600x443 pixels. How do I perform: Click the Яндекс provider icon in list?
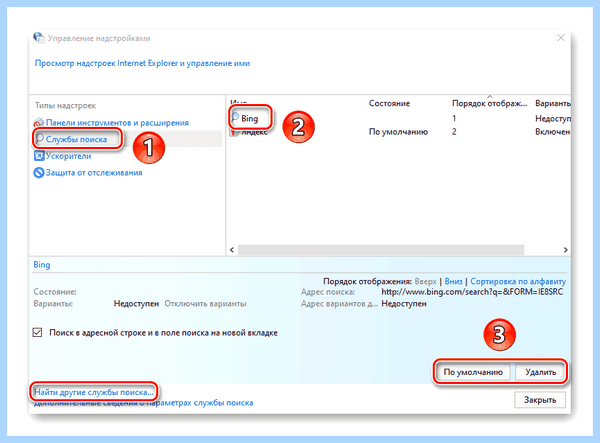tap(235, 132)
